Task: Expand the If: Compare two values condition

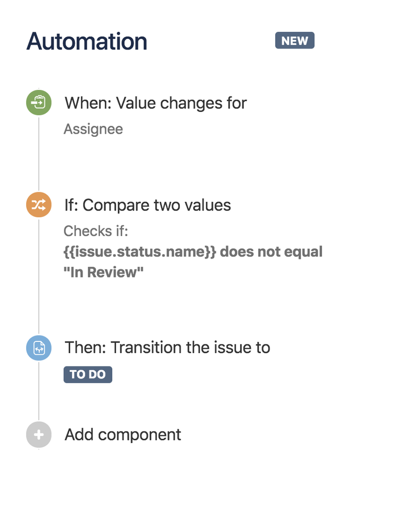Action: tap(147, 204)
